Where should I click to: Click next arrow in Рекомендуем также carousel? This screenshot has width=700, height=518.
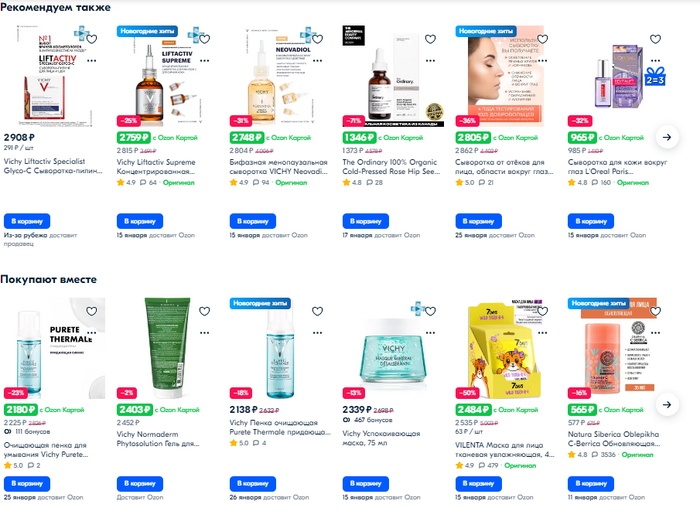point(667,137)
